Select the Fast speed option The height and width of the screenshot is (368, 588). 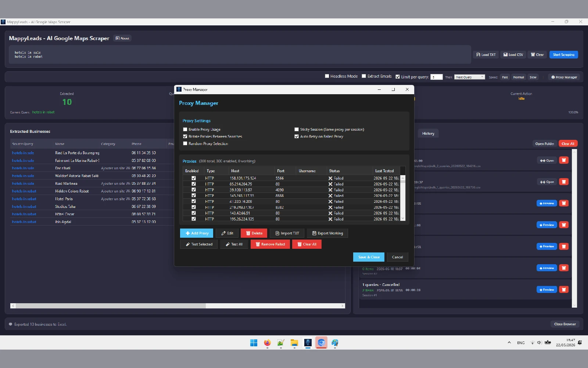coord(505,77)
